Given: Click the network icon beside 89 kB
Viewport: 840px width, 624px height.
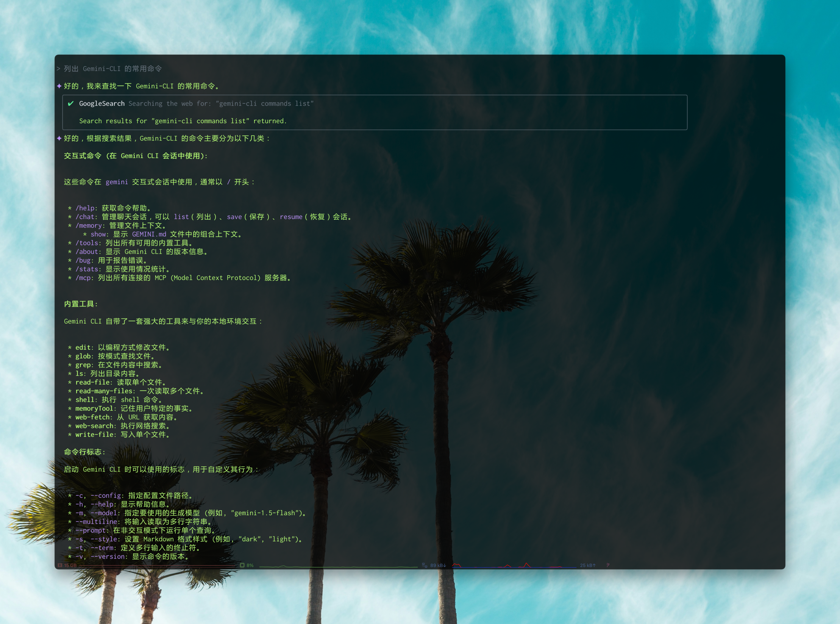Looking at the screenshot, I should [x=425, y=565].
